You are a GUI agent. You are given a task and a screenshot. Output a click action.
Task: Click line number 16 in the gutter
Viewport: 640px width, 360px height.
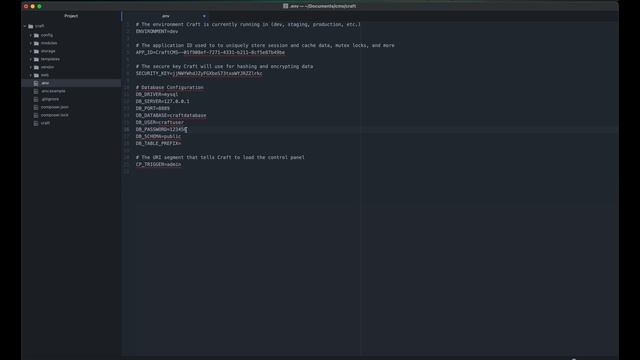pyautogui.click(x=127, y=129)
